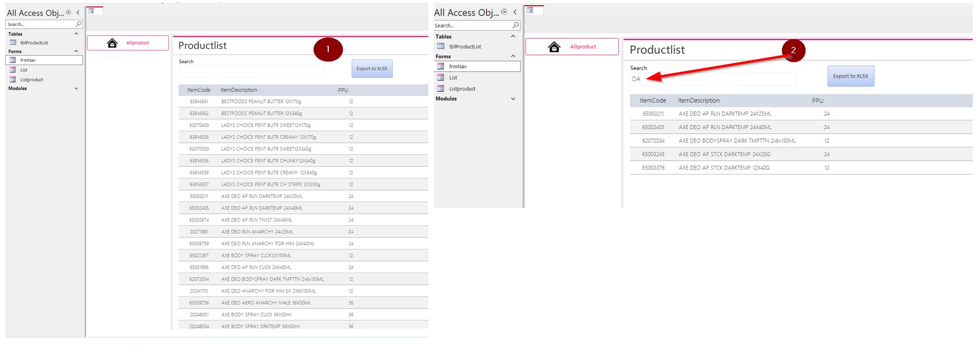Collapse the Forms group in right navigation pane
The width and height of the screenshot is (980, 362).
[513, 56]
